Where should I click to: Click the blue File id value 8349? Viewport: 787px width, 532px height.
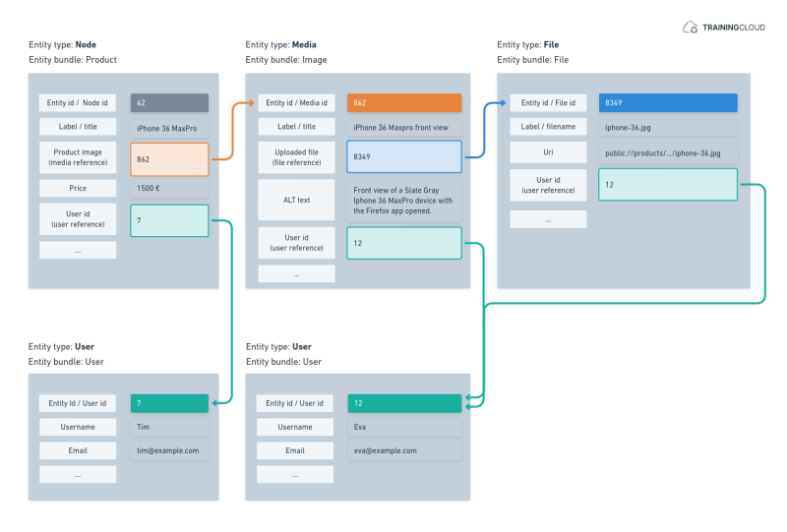[x=668, y=103]
